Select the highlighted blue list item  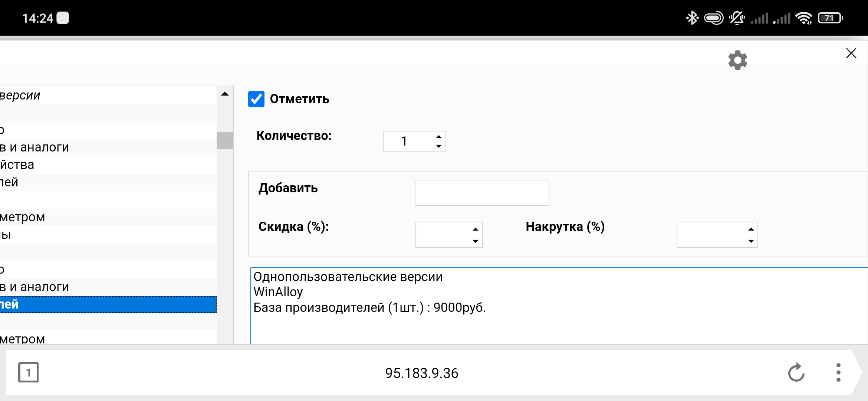108,304
